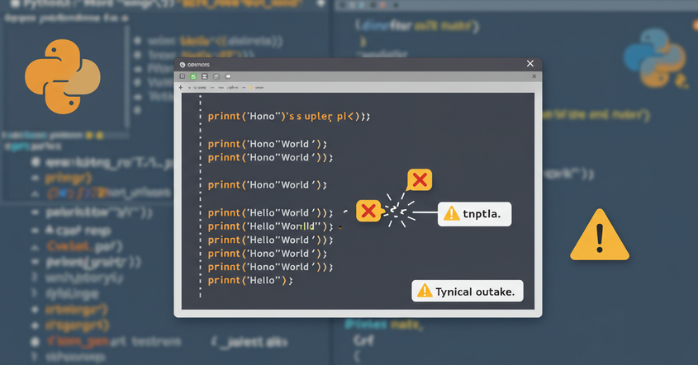This screenshot has height=365, width=698.
Task: Click the large yellow warning triangle
Action: 600,235
